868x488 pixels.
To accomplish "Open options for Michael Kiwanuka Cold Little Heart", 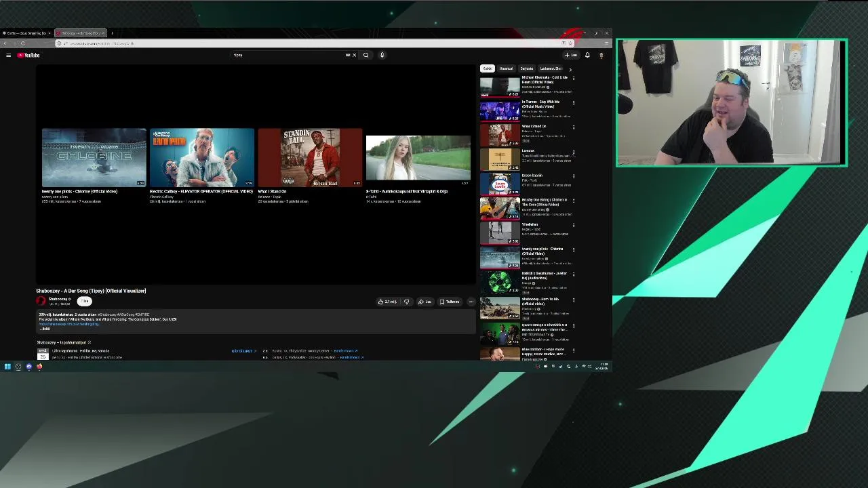I will pyautogui.click(x=574, y=79).
